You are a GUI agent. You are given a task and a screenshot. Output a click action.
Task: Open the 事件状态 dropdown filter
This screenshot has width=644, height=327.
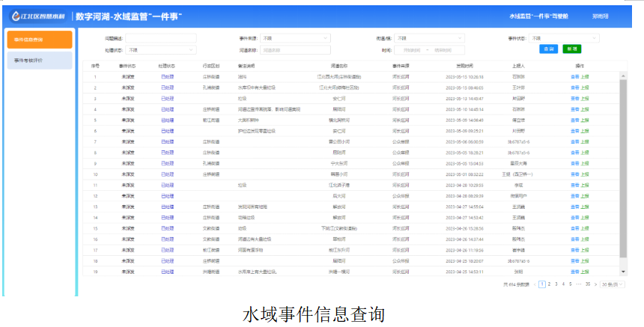click(564, 38)
